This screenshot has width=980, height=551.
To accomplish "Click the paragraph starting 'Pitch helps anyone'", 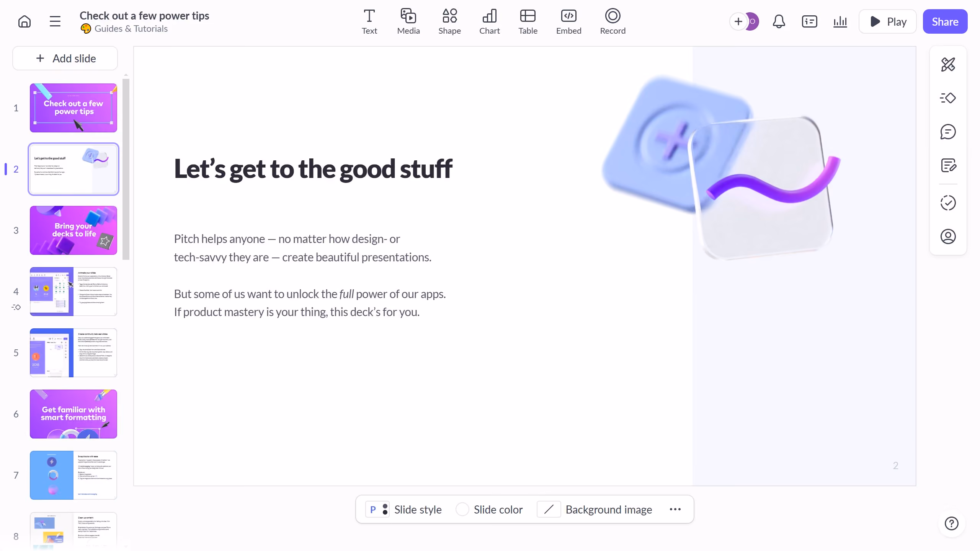I will point(302,248).
